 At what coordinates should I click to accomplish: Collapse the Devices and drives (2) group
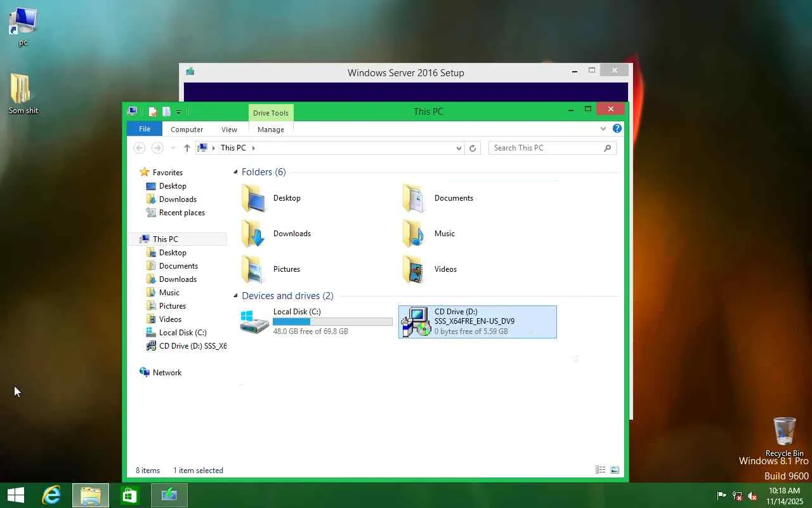[236, 296]
